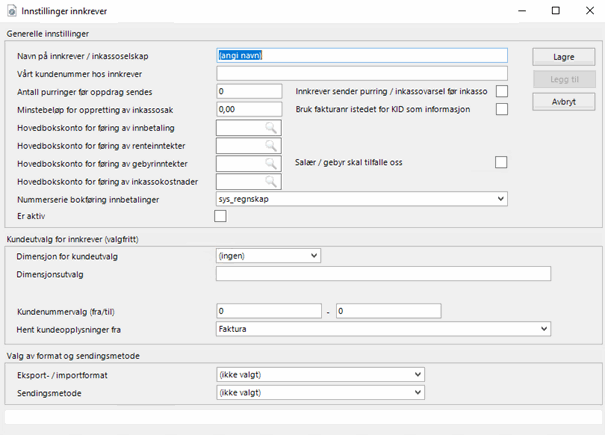
Task: Click search icon for inkassokostnader hovedbokskonto
Action: (271, 182)
